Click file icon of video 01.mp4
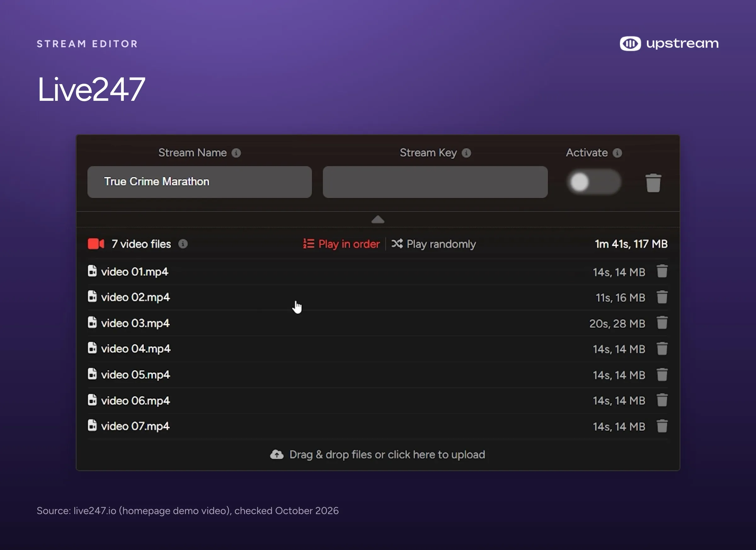Screen dimensions: 756x550 (x=92, y=271)
